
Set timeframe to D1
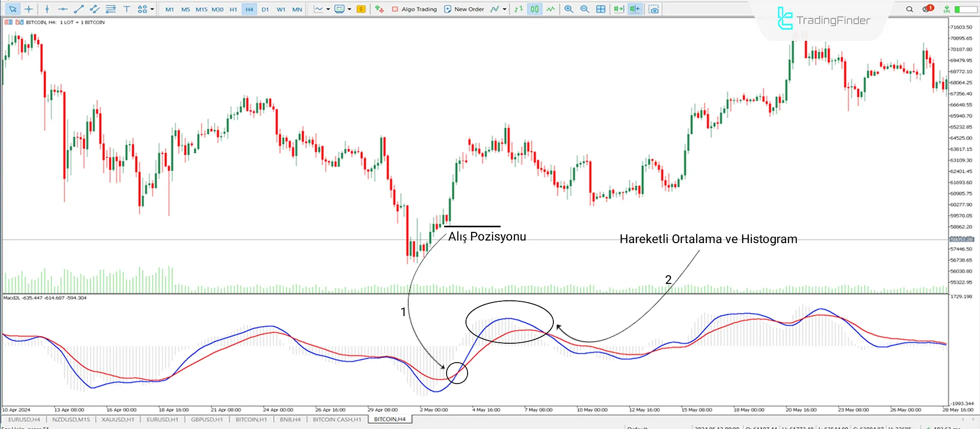pos(265,9)
